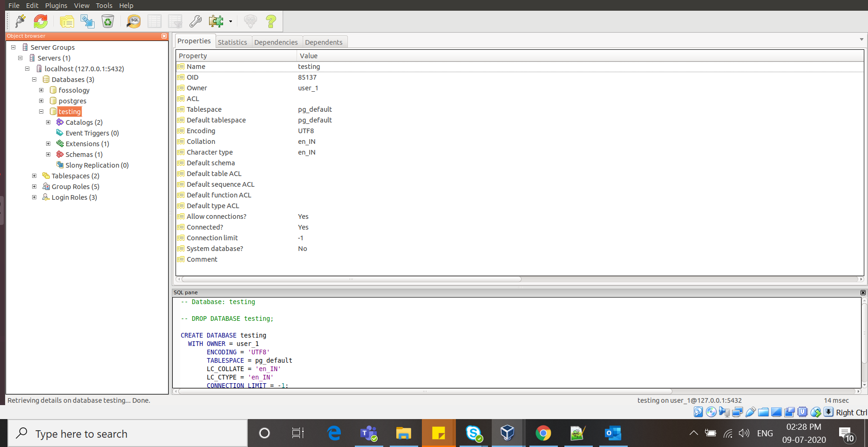Screen dimensions: 868x447
Task: Close the SQL pane
Action: (x=863, y=292)
